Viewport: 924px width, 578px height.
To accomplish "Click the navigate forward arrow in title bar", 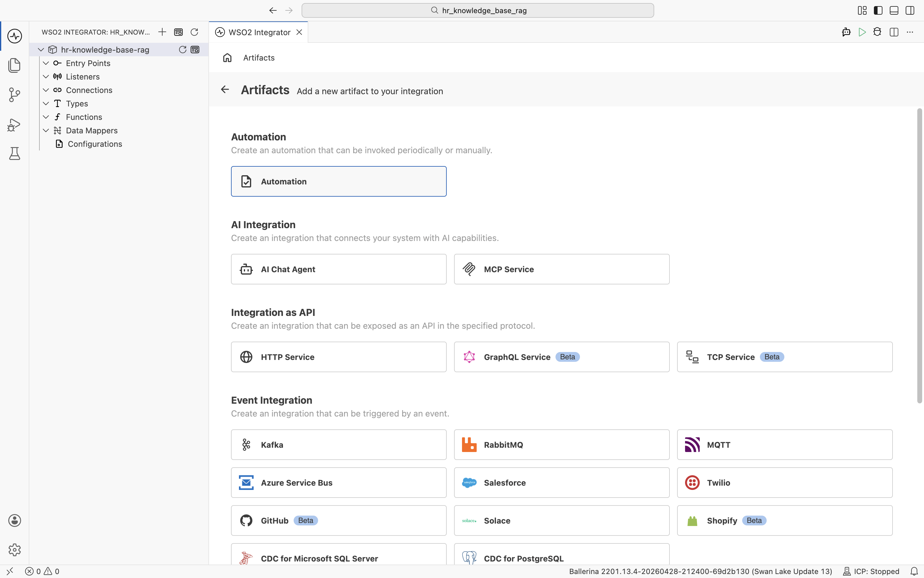I will (289, 10).
